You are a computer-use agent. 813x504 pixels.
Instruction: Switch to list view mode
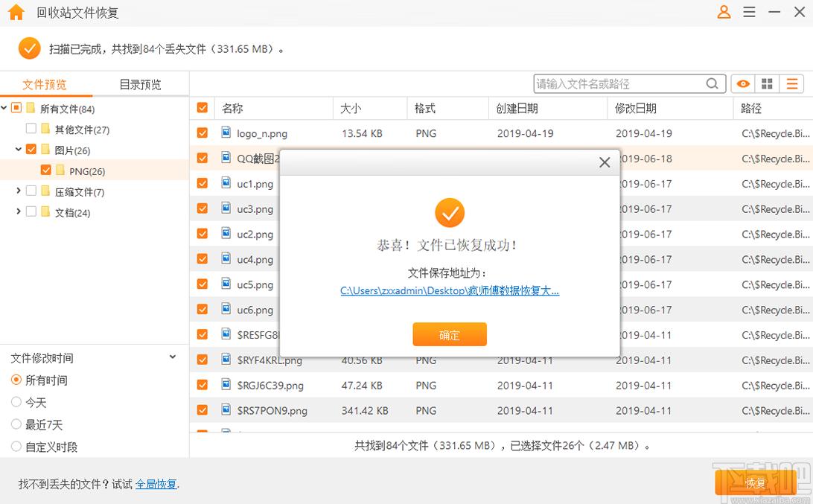(x=791, y=83)
